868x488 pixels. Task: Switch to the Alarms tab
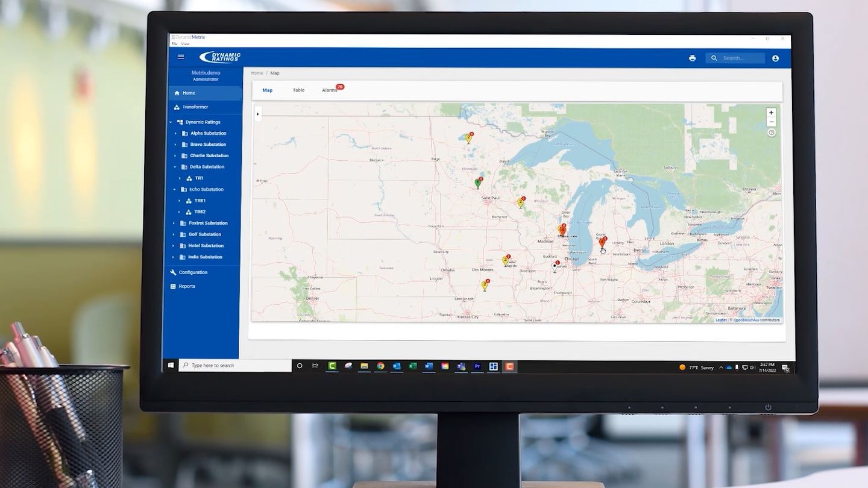tap(330, 90)
